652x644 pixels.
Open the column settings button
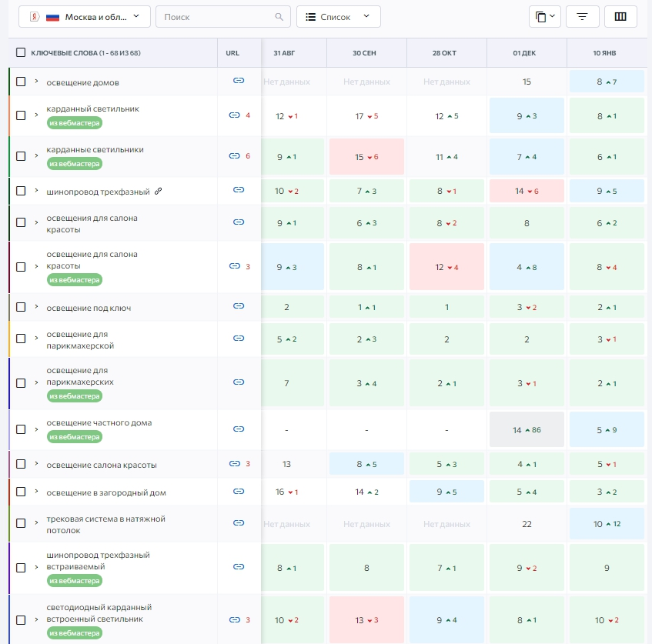(x=620, y=17)
